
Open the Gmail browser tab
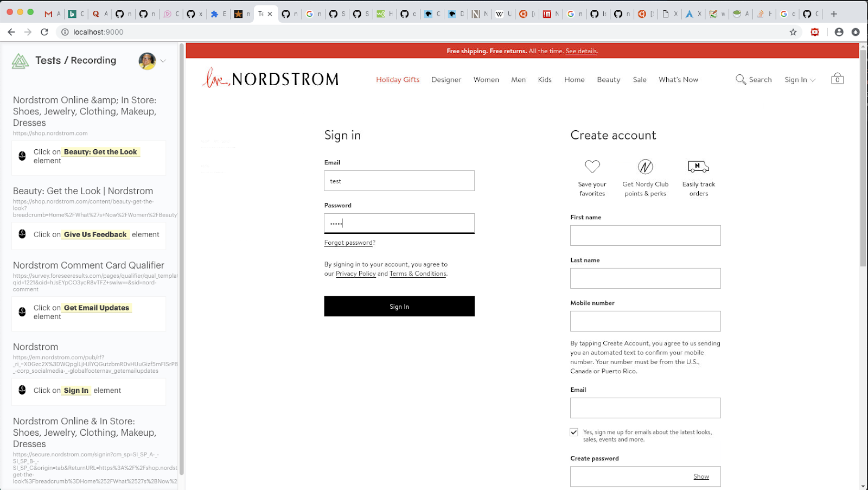49,14
